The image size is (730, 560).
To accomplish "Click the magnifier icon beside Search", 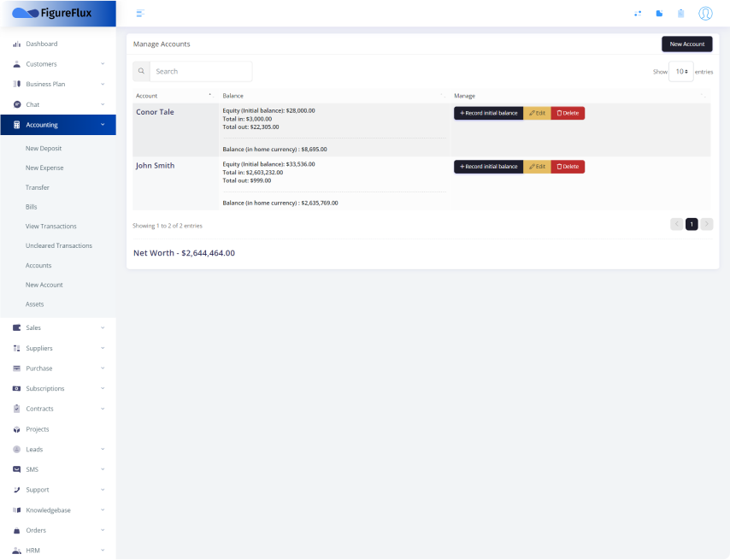I will (x=142, y=72).
